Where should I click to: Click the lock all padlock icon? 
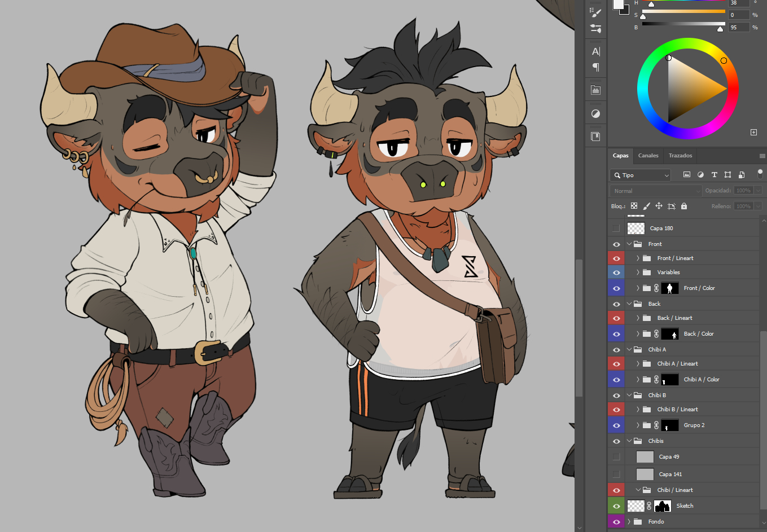pos(684,206)
